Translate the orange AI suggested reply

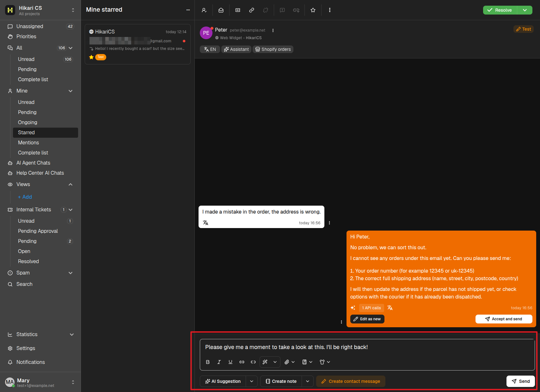click(390, 308)
